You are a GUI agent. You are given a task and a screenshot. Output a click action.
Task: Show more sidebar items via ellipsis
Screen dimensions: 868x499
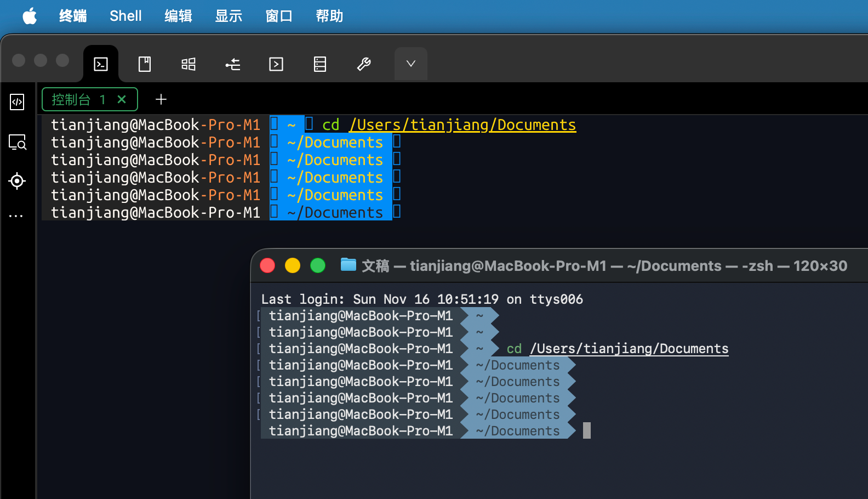click(x=16, y=216)
